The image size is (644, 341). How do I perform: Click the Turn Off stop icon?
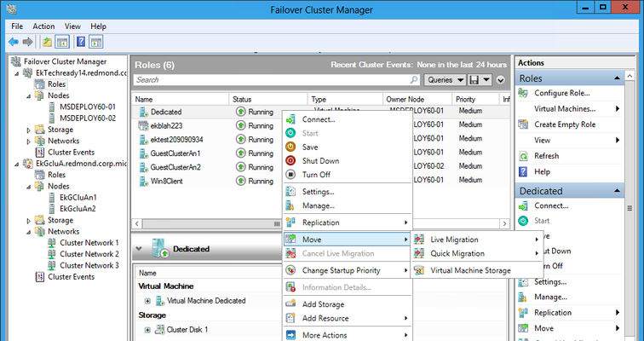290,175
